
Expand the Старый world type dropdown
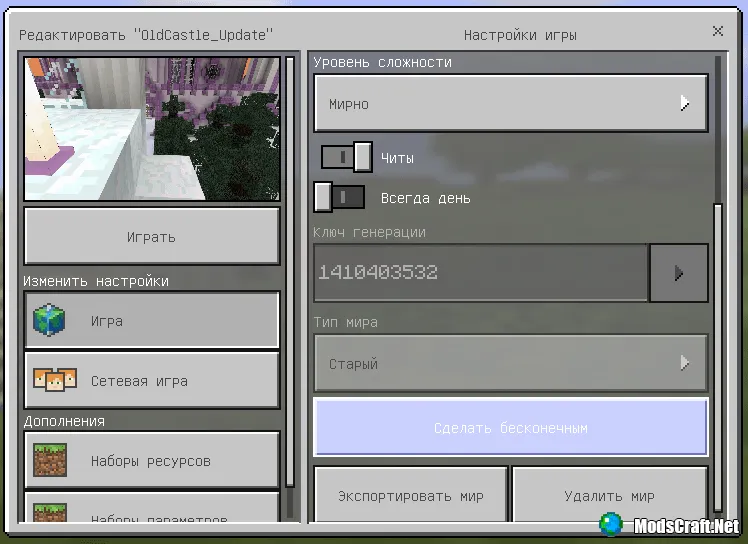pos(510,364)
